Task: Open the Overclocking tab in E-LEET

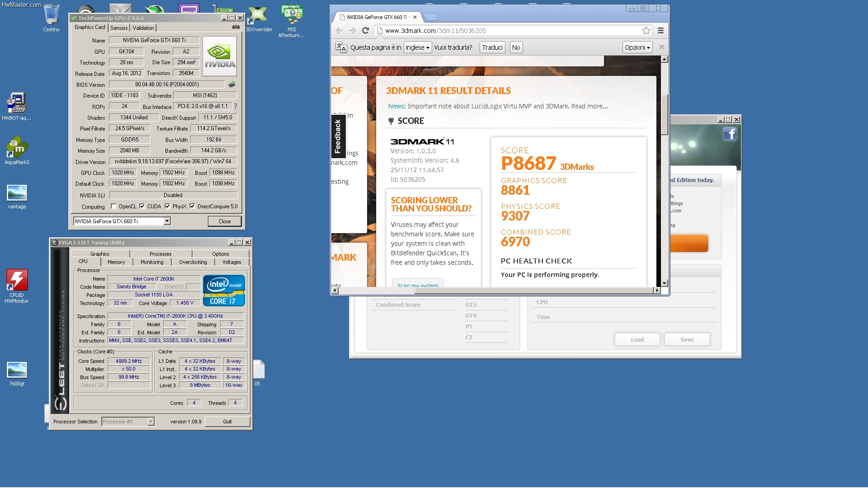Action: point(193,262)
